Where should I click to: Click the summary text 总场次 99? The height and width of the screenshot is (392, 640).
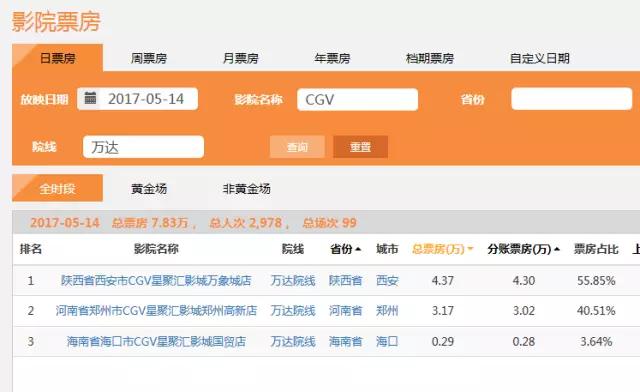click(x=329, y=223)
